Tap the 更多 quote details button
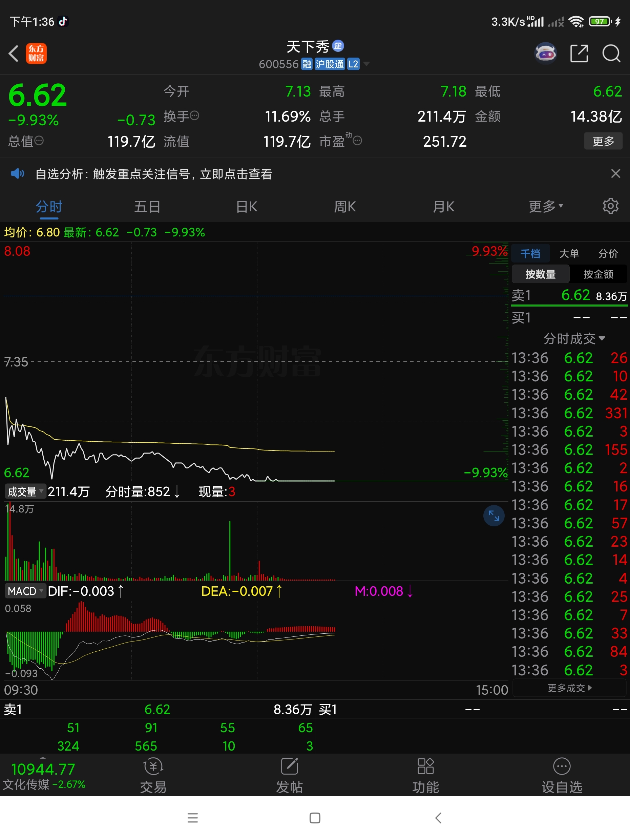630x840 pixels. point(603,141)
